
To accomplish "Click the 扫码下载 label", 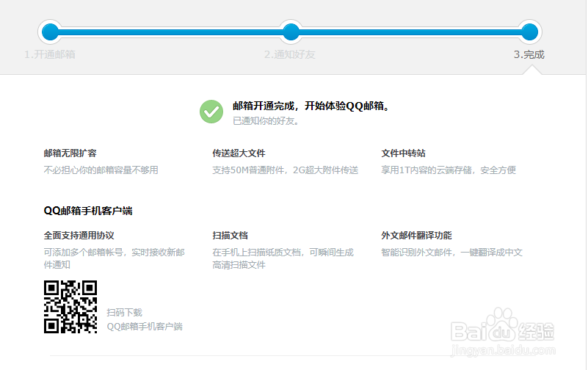I will pos(125,313).
